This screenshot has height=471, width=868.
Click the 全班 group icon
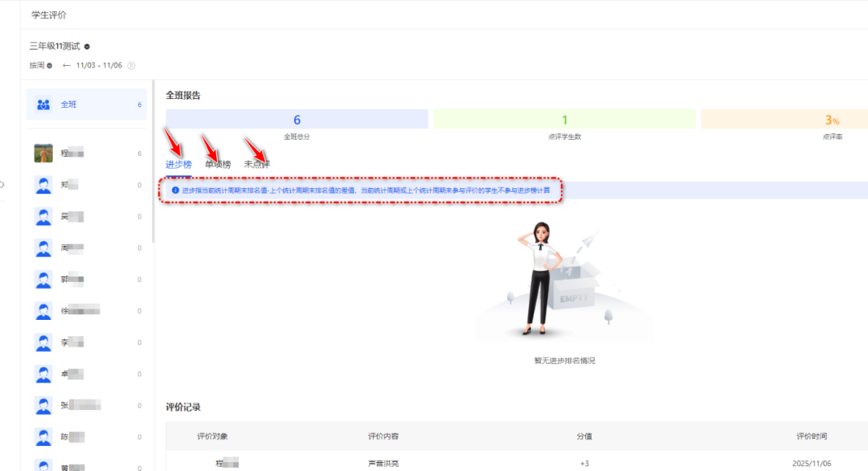click(x=43, y=104)
